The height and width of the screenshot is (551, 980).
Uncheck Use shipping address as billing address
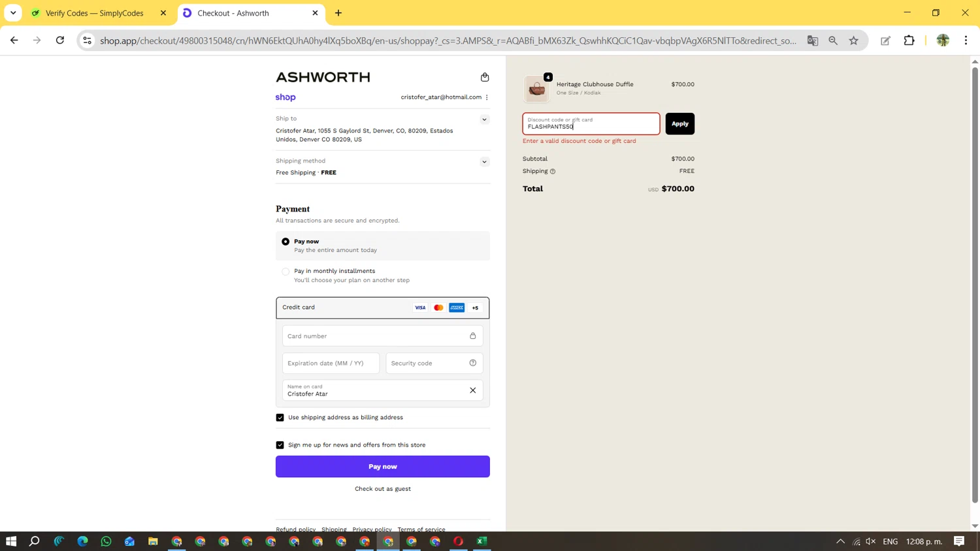[x=280, y=418]
